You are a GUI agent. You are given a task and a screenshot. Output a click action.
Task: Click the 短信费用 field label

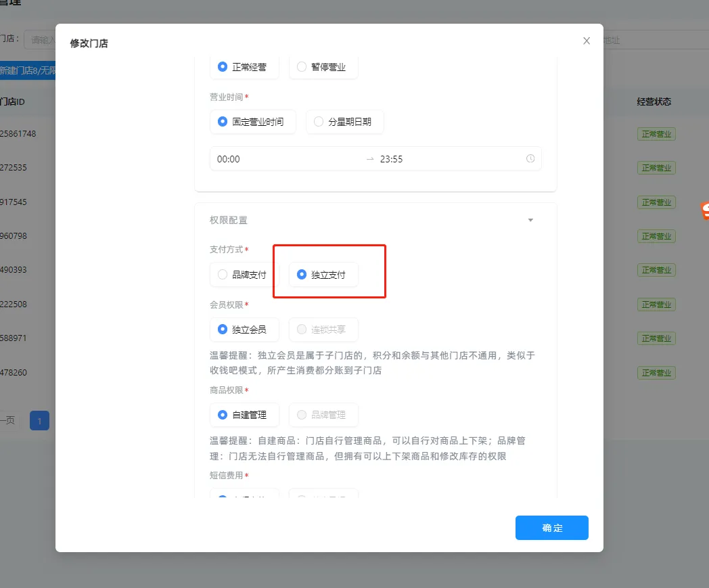[x=226, y=476]
